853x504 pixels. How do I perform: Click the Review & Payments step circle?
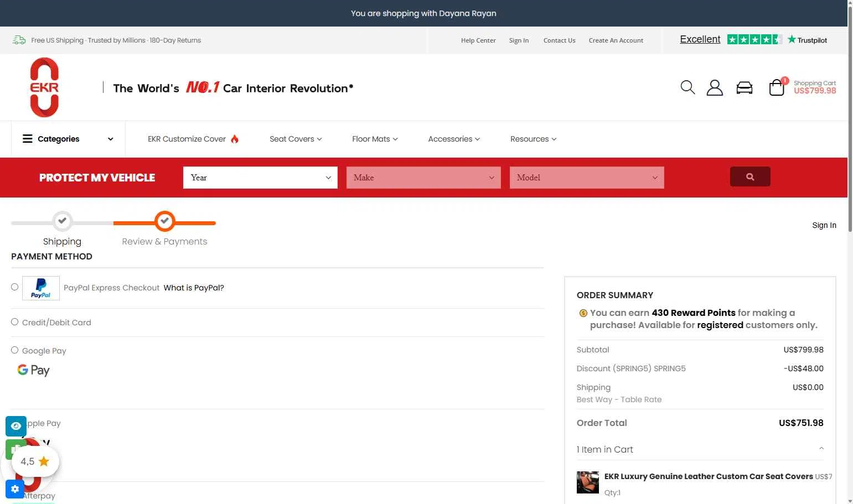(164, 221)
